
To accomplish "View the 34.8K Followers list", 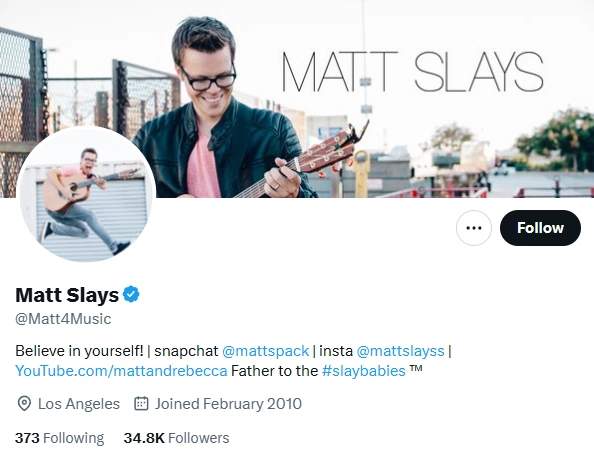I will [x=177, y=438].
